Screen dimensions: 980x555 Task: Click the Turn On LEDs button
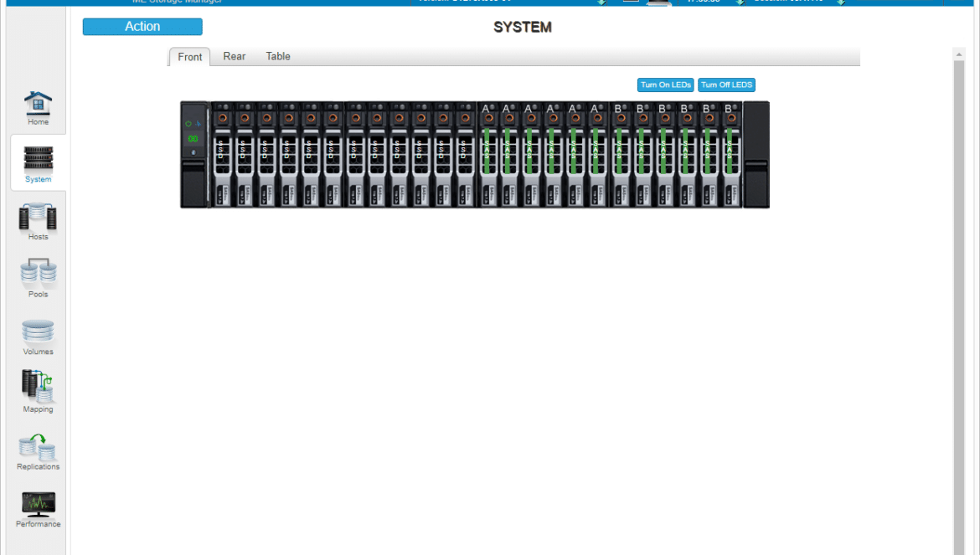(x=666, y=85)
